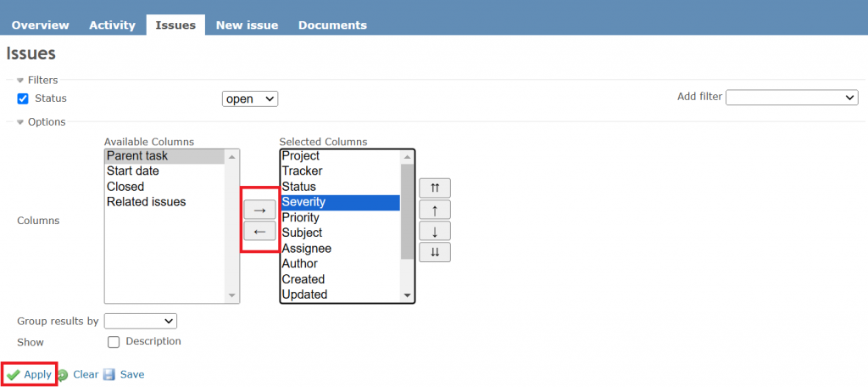Click the green Apply checkmark icon
This screenshot has height=387, width=868.
click(14, 375)
